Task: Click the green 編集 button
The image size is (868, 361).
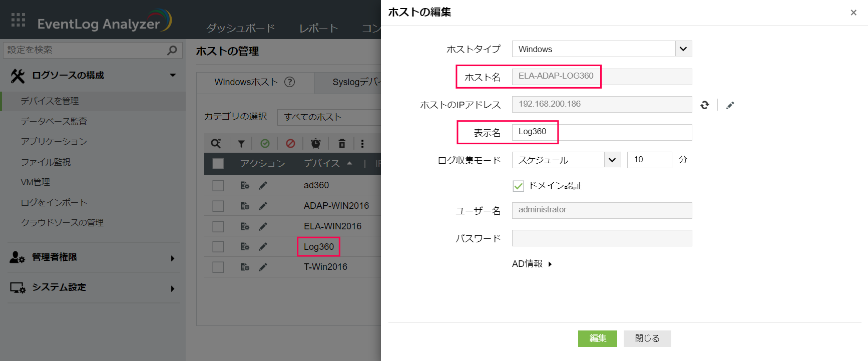Action: point(597,338)
